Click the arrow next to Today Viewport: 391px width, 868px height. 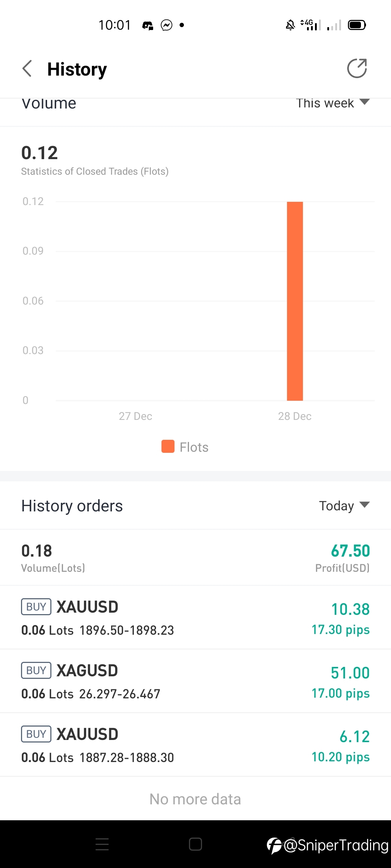[x=364, y=505]
